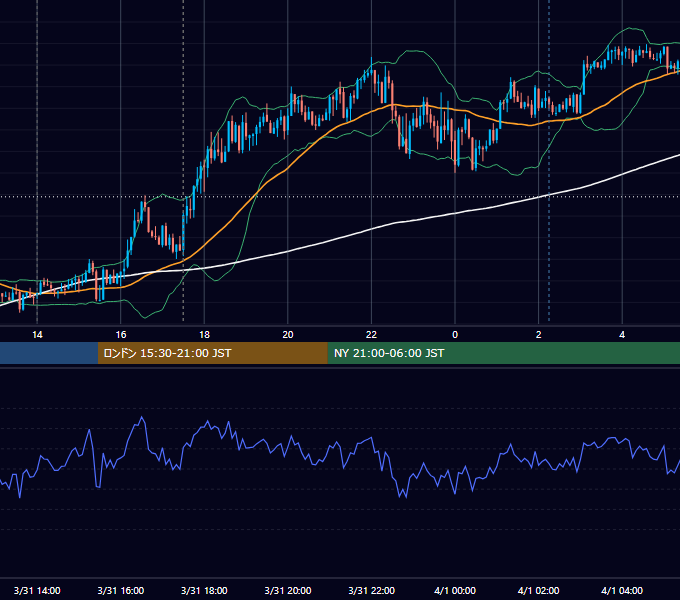Click the 20 hour label on chart axis
Viewport: 680px width, 600px height.
288,335
